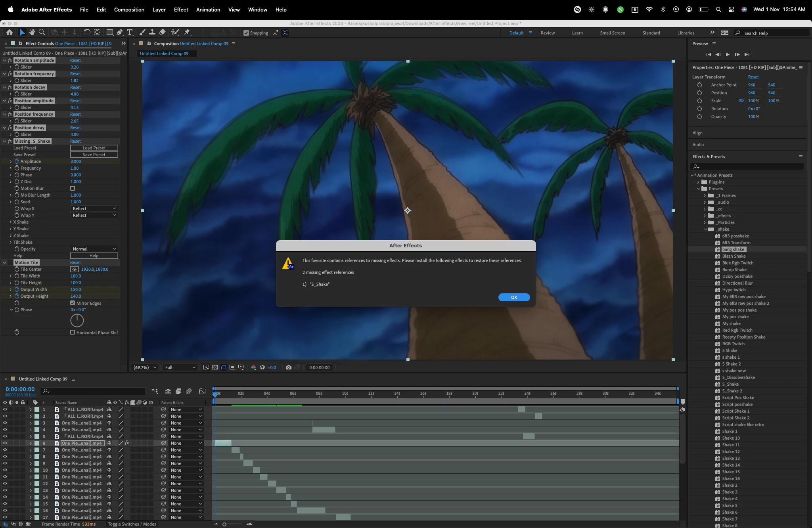
Task: Open the Full resolution dropdown
Action: (x=180, y=367)
